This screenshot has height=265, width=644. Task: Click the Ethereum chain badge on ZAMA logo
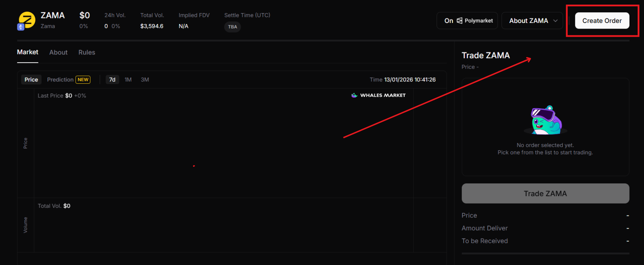click(x=21, y=27)
